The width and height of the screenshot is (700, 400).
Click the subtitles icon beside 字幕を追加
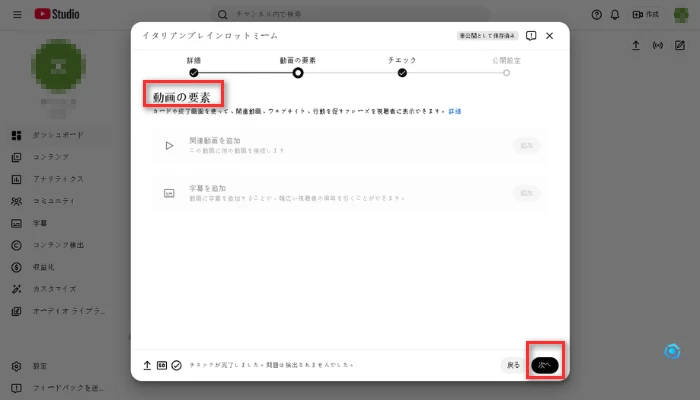[x=169, y=193]
